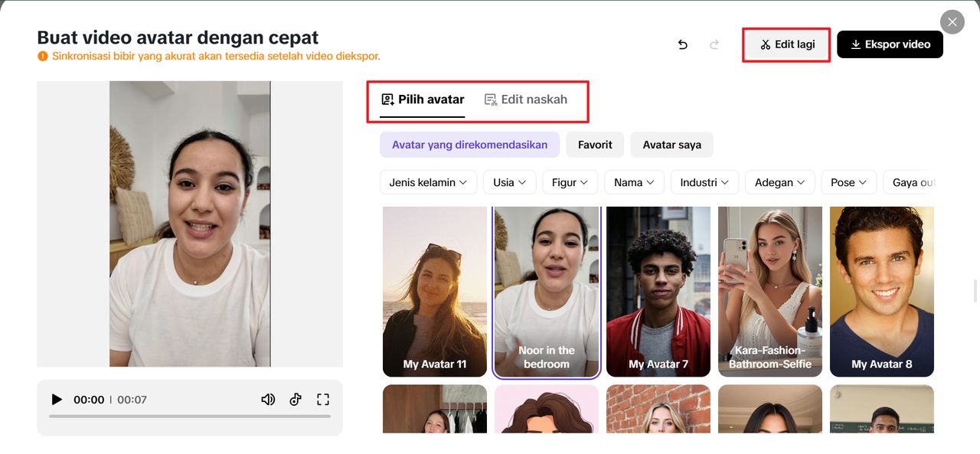Click the Ekspor video button
The image size is (980, 454).
click(x=890, y=44)
